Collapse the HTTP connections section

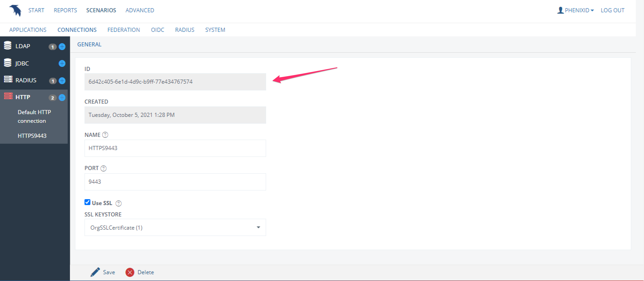23,97
